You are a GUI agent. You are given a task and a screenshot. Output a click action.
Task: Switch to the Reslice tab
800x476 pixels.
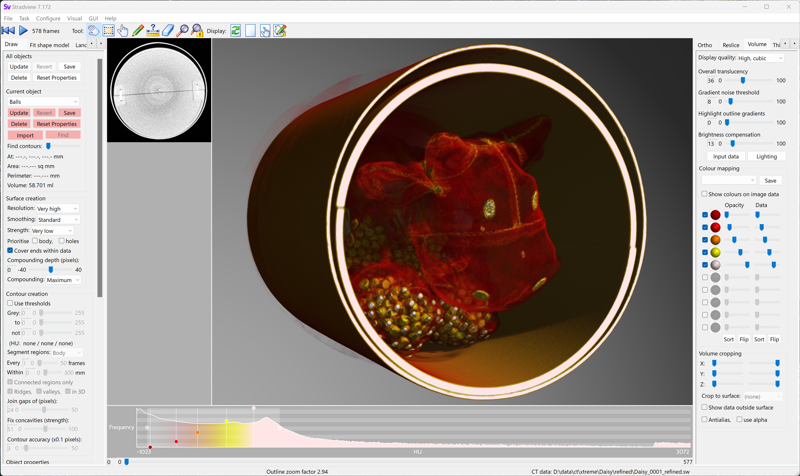pos(731,45)
